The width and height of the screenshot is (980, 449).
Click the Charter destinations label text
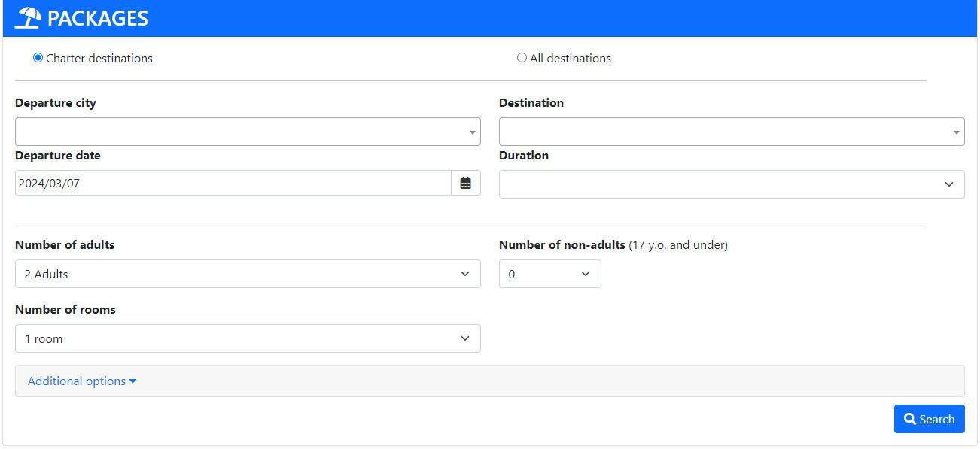(x=99, y=59)
